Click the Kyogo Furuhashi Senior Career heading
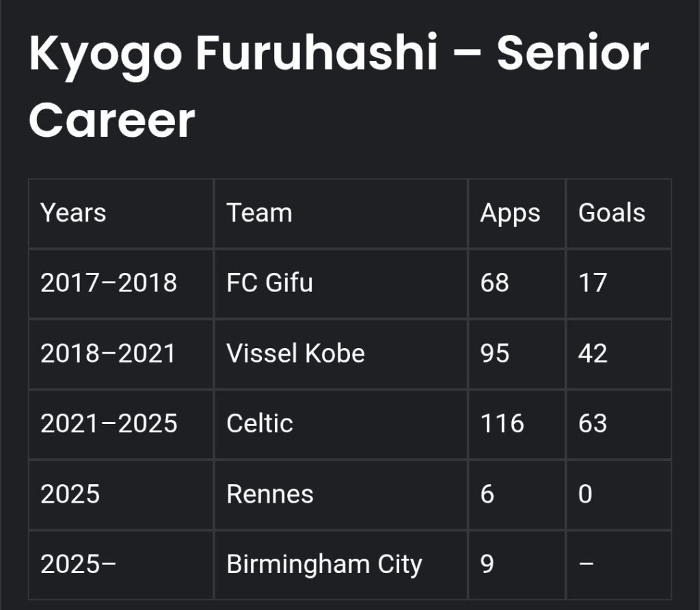The width and height of the screenshot is (700, 610). [338, 86]
